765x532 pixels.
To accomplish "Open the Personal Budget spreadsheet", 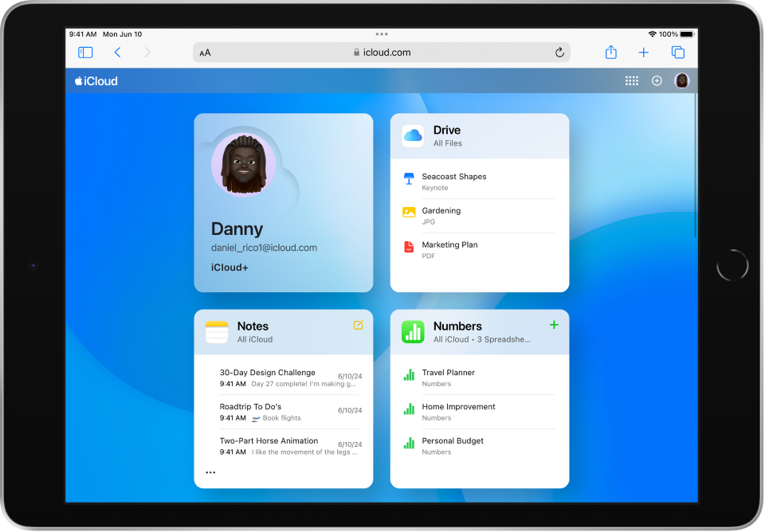I will coord(479,446).
